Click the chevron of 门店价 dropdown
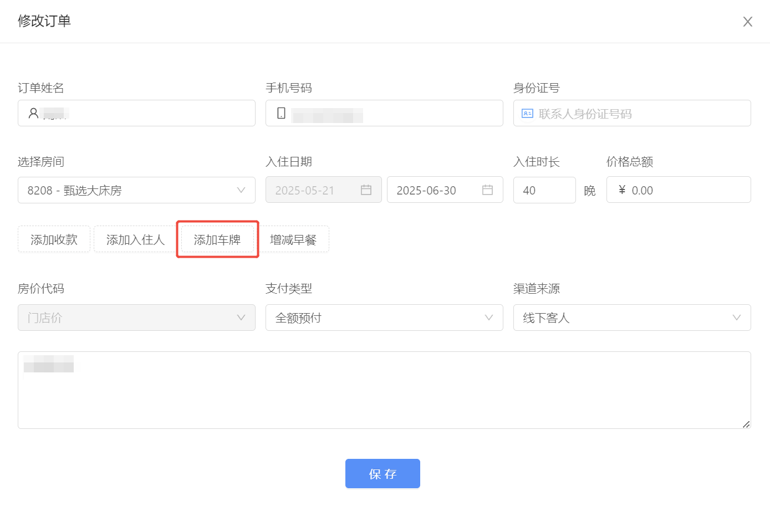Image resolution: width=770 pixels, height=532 pixels. 241,318
